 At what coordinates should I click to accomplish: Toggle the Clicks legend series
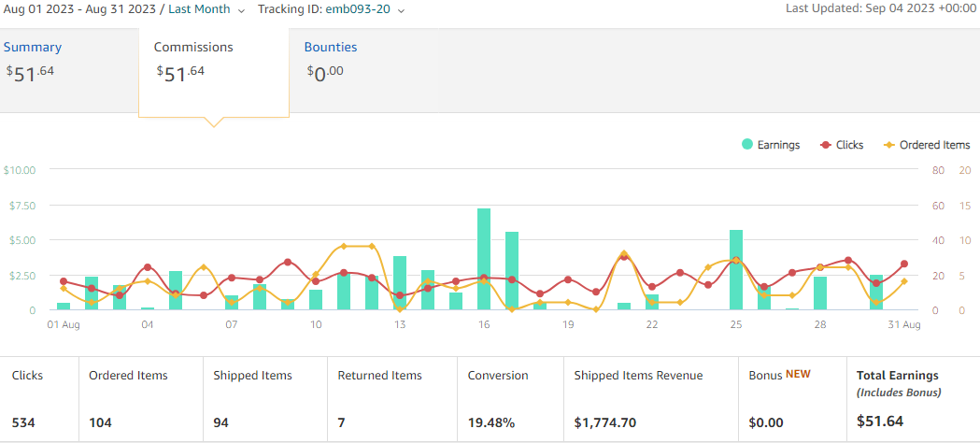841,145
